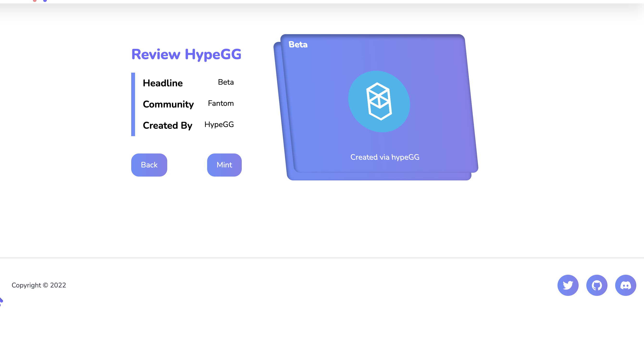
Task: Click the Fantom community value
Action: point(221,103)
